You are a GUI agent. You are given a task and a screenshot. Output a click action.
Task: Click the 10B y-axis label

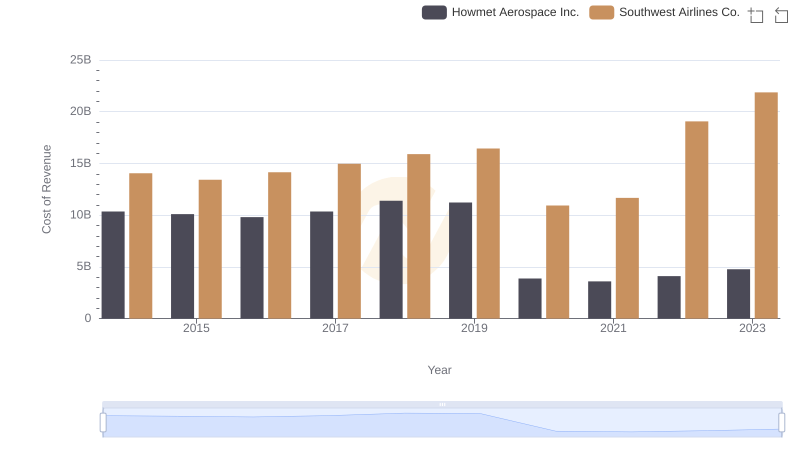pyautogui.click(x=81, y=215)
